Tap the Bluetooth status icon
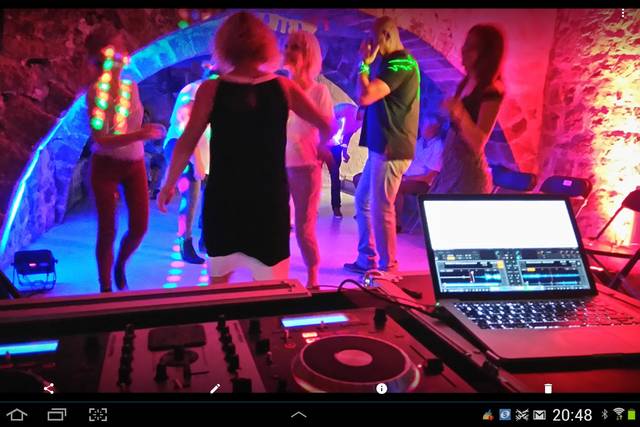 click(x=604, y=414)
